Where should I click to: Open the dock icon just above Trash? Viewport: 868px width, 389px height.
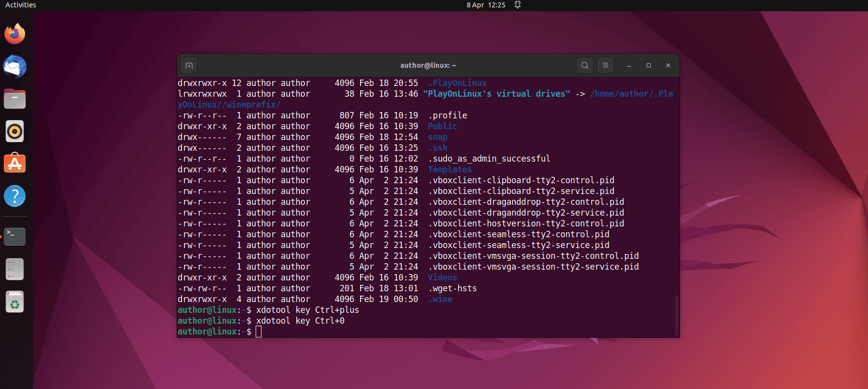[15, 269]
